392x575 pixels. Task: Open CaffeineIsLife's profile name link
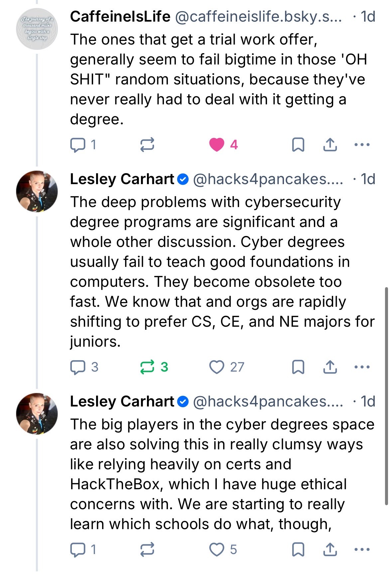(120, 17)
